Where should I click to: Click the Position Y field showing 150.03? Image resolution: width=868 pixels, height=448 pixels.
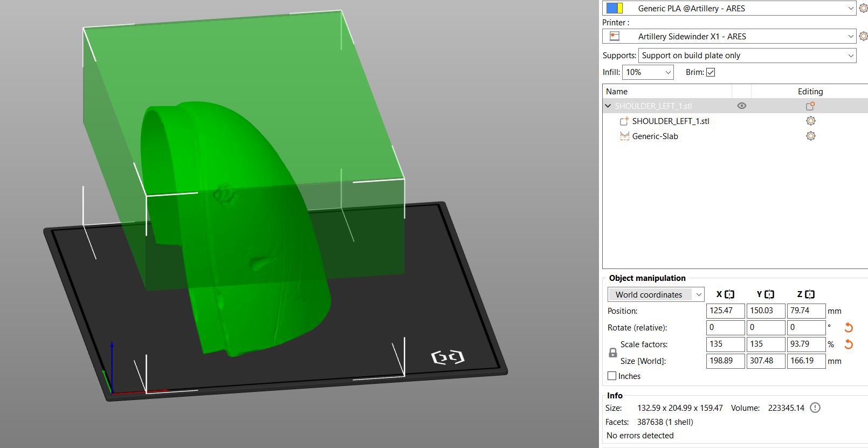click(x=766, y=311)
